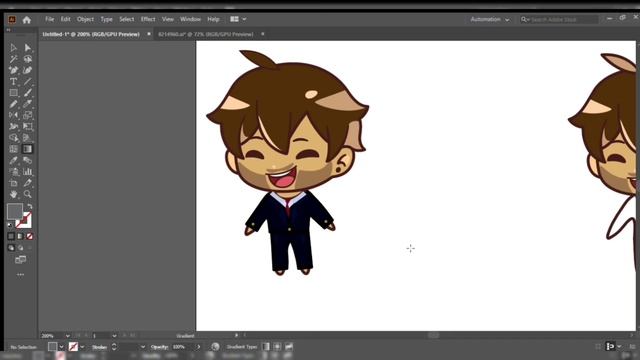The image size is (640, 360).
Task: Open the File menu
Action: 49,19
